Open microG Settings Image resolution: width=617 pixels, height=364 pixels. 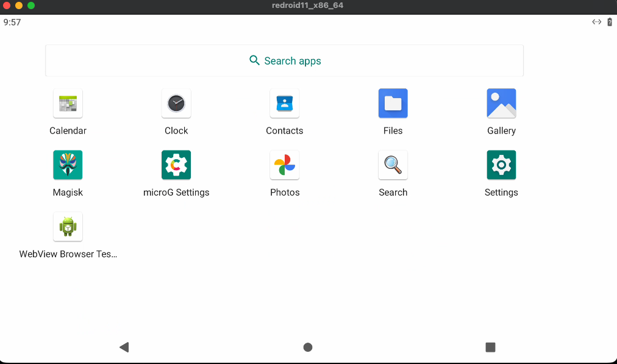coord(176,165)
